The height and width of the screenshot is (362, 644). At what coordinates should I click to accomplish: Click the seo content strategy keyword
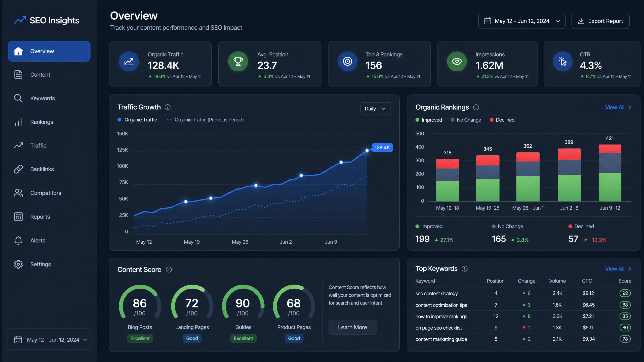(x=436, y=293)
